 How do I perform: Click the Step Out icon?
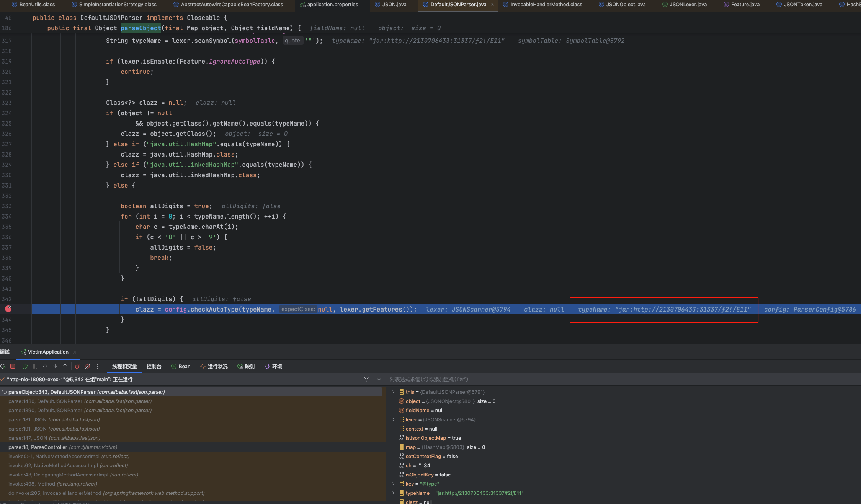65,366
